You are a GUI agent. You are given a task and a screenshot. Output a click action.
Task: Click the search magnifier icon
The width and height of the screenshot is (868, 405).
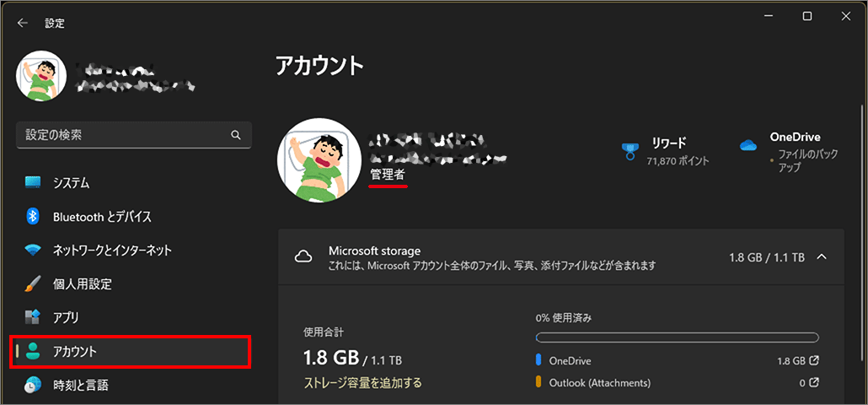[x=236, y=135]
